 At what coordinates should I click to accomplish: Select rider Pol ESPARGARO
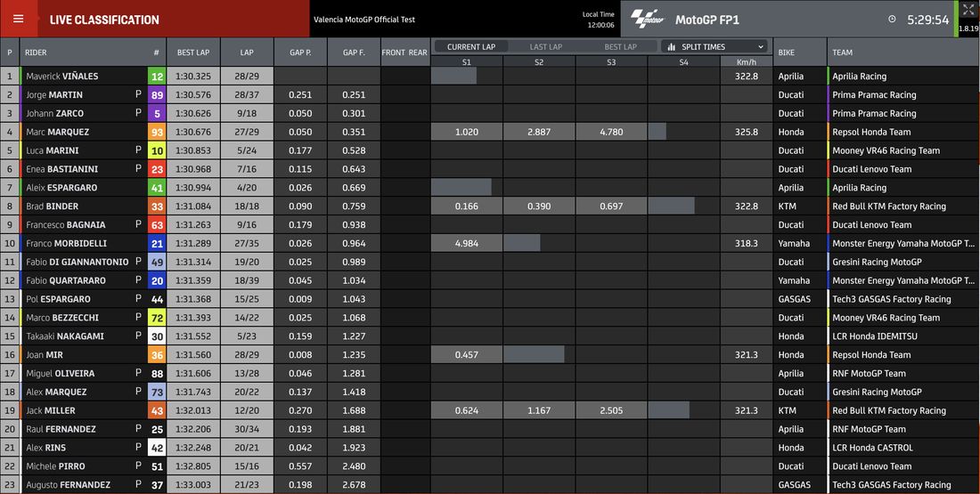point(58,299)
